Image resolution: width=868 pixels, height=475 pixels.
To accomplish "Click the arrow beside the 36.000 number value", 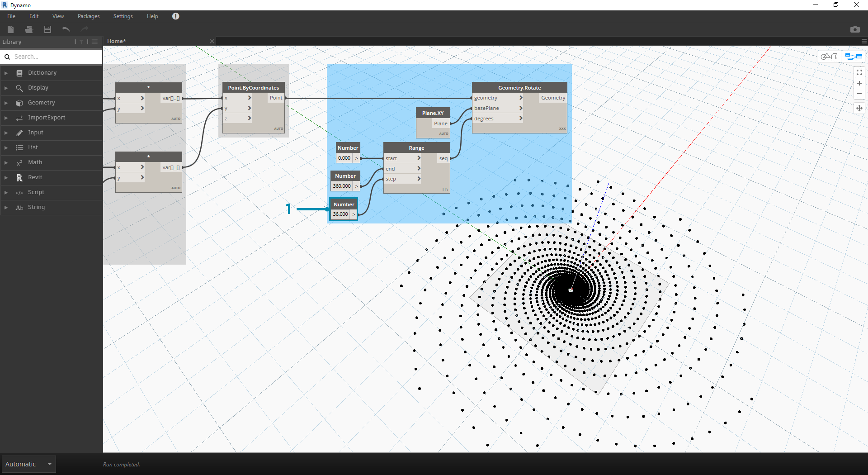I will coord(354,214).
